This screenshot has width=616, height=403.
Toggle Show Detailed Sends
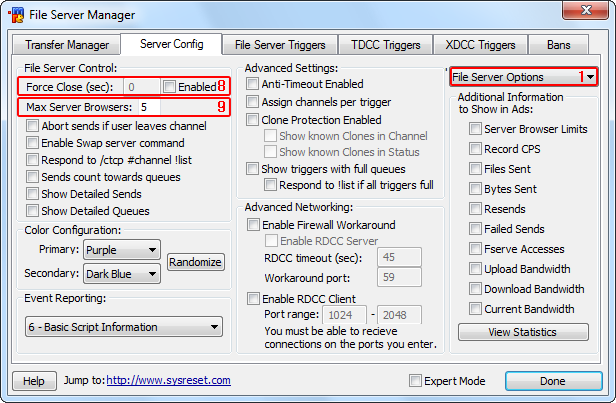(x=32, y=194)
